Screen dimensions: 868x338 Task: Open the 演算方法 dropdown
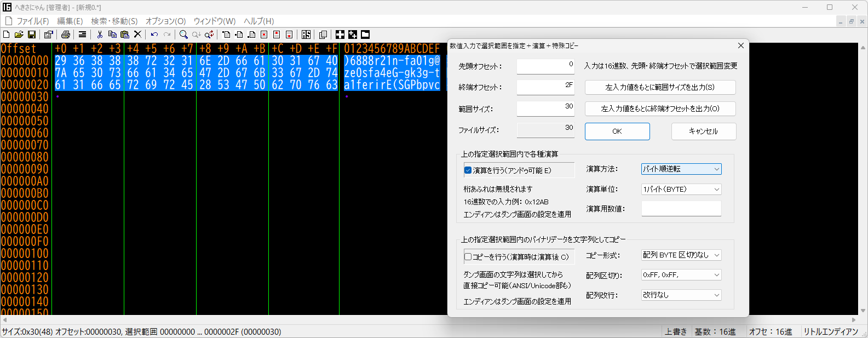click(x=681, y=169)
